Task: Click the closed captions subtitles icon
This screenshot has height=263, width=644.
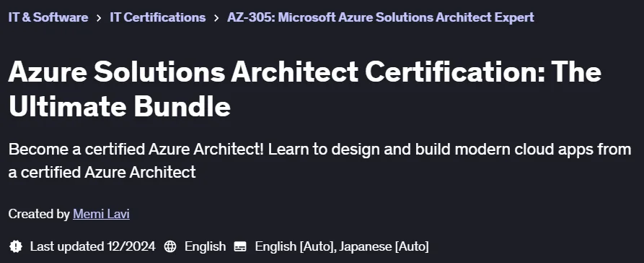Action: 240,246
